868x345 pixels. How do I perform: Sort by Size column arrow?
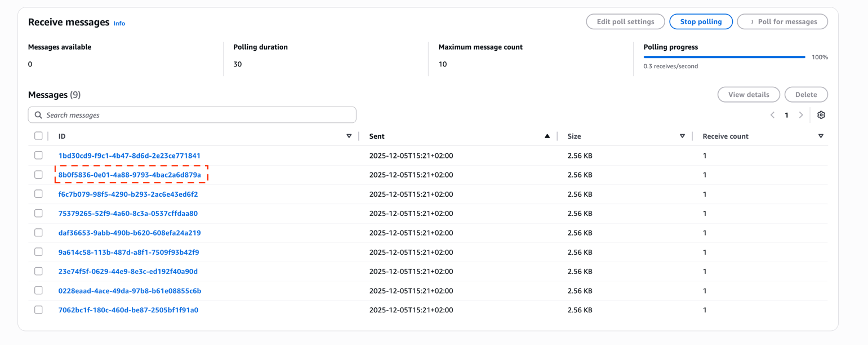(x=682, y=136)
